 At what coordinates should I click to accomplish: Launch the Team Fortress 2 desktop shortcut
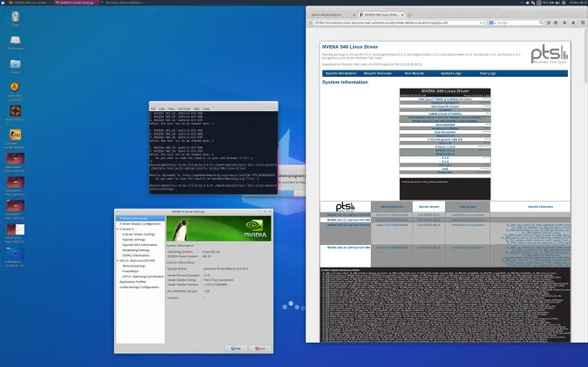pos(15,110)
